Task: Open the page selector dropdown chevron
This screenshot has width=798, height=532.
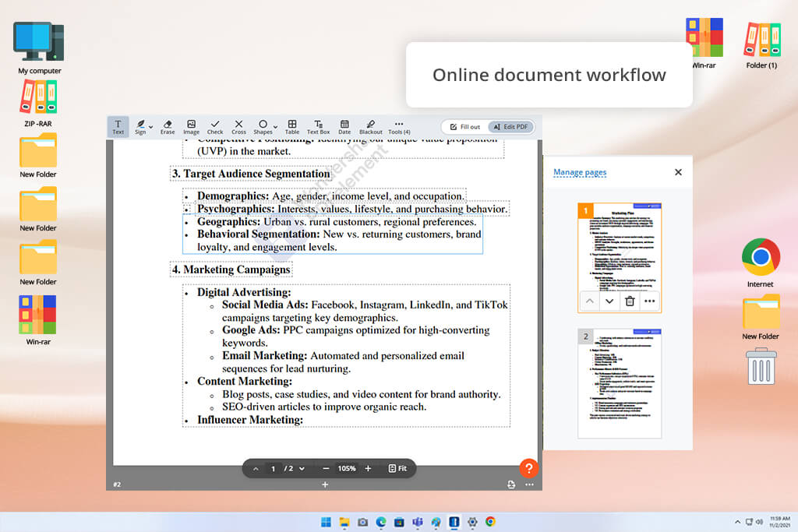Action: click(302, 468)
